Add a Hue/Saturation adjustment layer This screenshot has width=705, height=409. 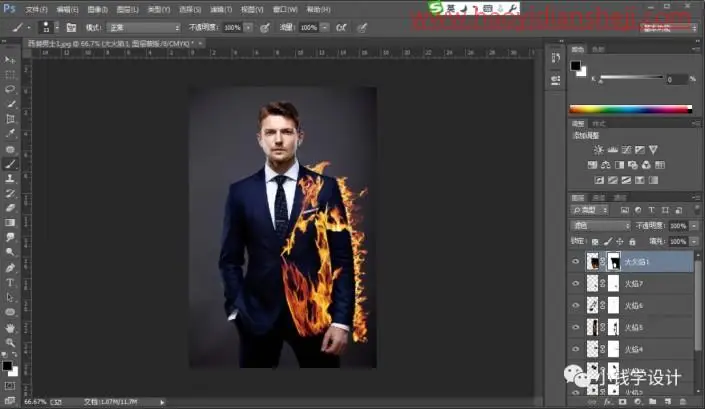[x=592, y=165]
